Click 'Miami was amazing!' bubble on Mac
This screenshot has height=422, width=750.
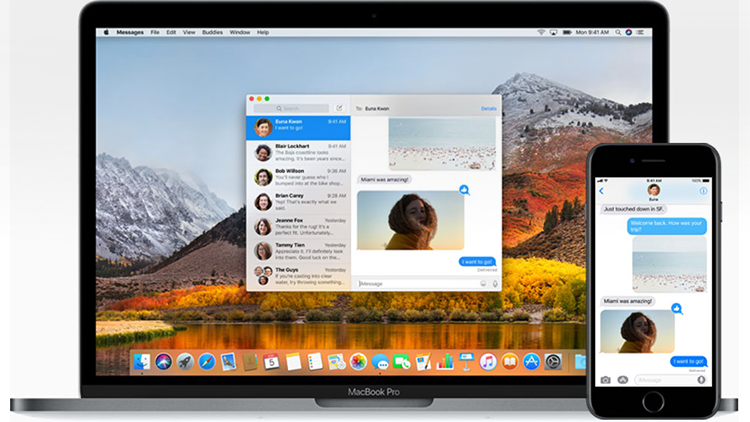385,179
